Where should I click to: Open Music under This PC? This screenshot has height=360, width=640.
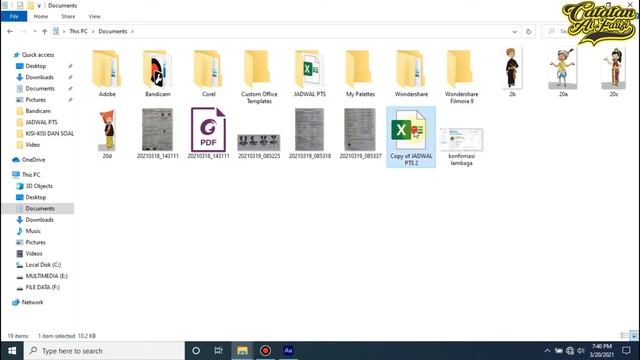33,231
